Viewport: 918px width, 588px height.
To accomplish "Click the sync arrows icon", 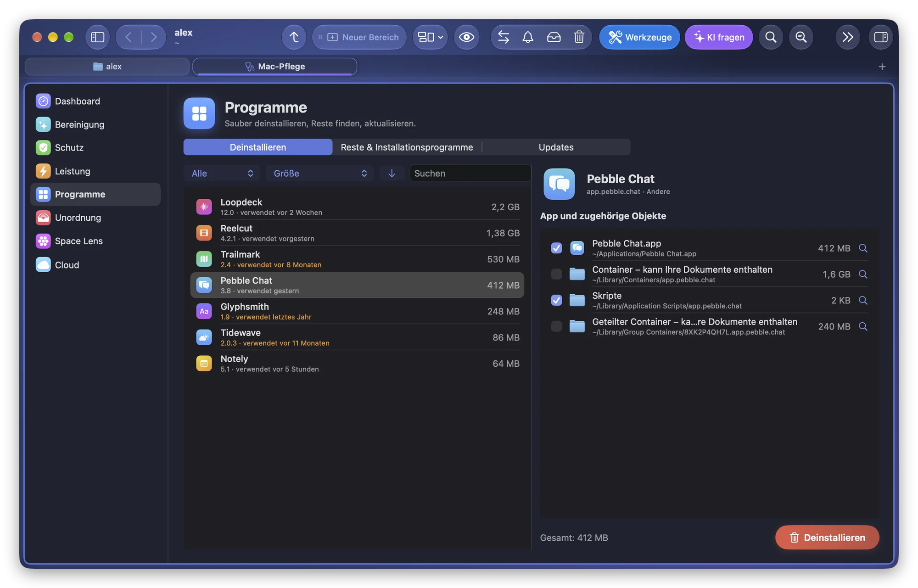I will pyautogui.click(x=504, y=37).
